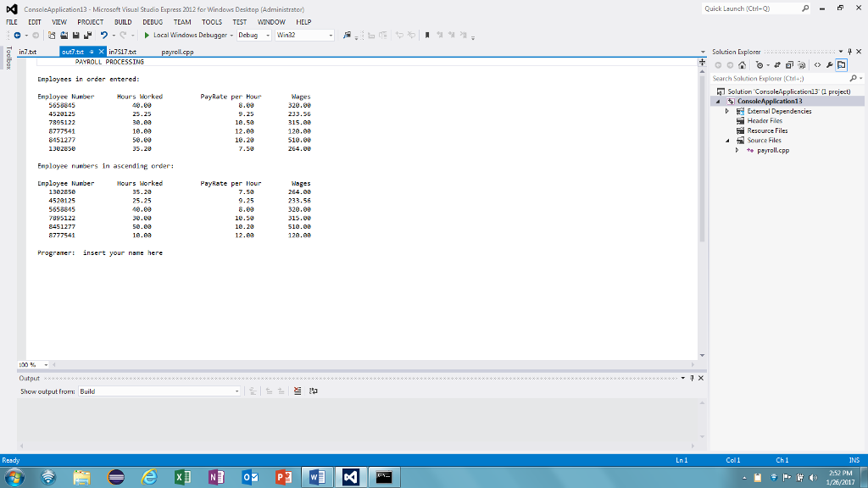868x488 pixels.
Task: Click the Undo icon on the toolbar
Action: click(x=103, y=36)
